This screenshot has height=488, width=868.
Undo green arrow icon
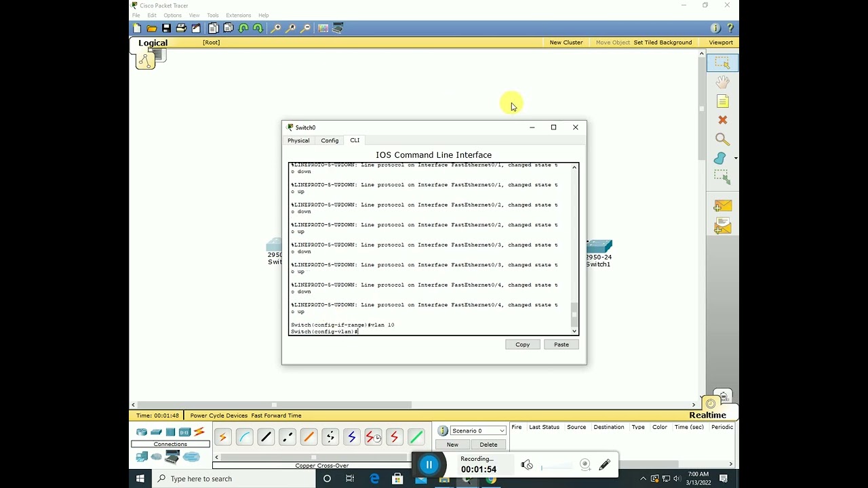pyautogui.click(x=243, y=28)
